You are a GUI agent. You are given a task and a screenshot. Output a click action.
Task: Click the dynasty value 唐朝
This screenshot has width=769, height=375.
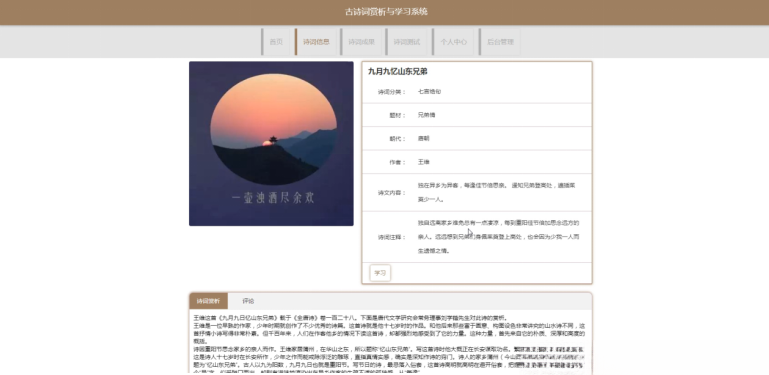point(424,139)
